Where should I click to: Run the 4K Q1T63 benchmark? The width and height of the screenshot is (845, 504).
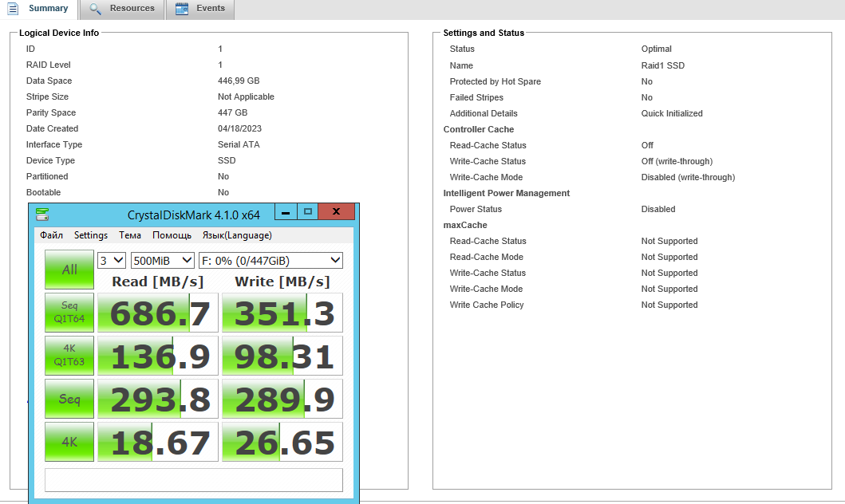tap(69, 356)
